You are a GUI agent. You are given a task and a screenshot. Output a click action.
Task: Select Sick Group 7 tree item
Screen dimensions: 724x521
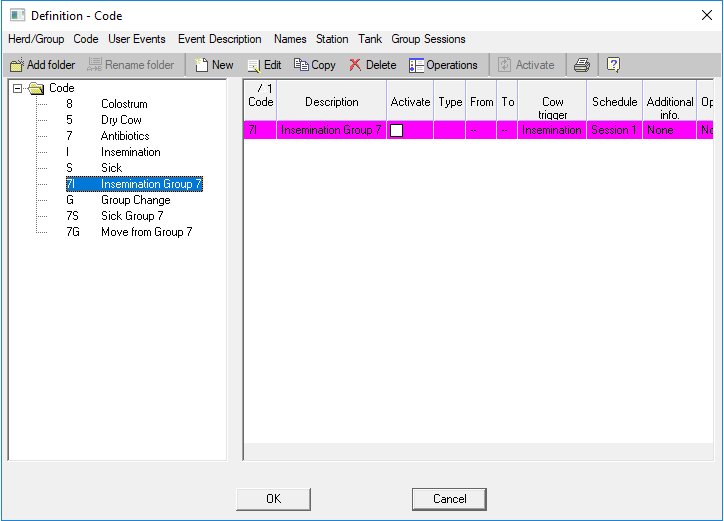[x=132, y=216]
